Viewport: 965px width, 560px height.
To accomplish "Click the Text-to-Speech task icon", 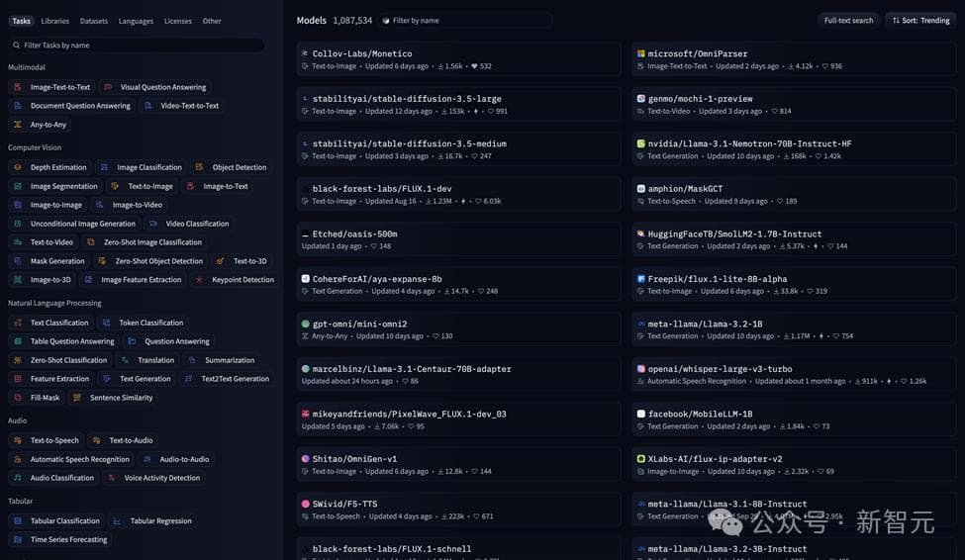I will [x=17, y=440].
